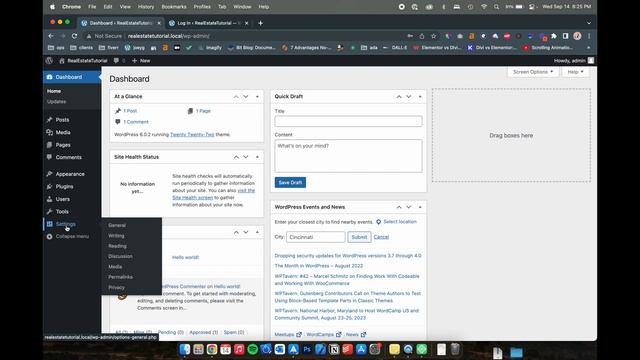Bookmark this page with the star icon
This screenshot has width=640, height=360.
pyautogui.click(x=433, y=36)
